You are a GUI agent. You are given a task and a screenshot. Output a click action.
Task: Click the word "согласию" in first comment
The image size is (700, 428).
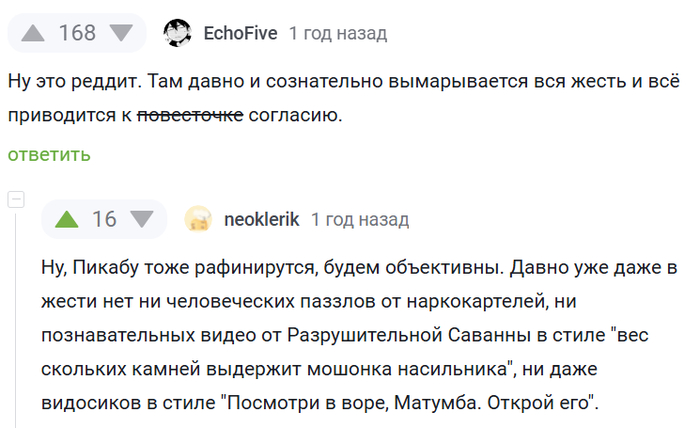[x=295, y=115]
